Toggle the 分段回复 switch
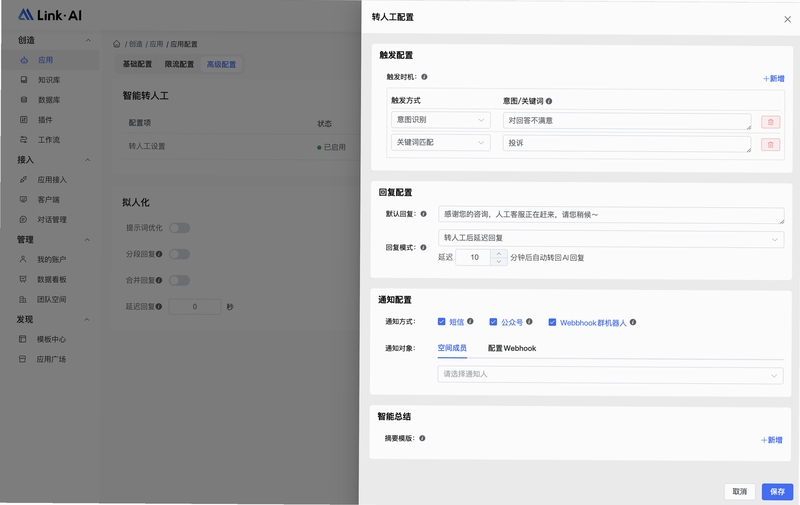Image resolution: width=800 pixels, height=505 pixels. (180, 254)
